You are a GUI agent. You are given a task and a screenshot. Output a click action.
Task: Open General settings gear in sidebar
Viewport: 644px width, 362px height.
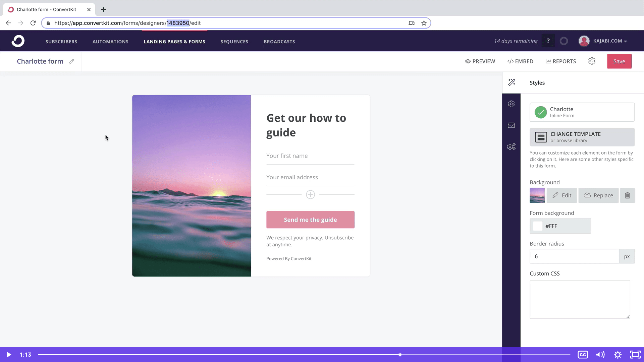point(511,104)
